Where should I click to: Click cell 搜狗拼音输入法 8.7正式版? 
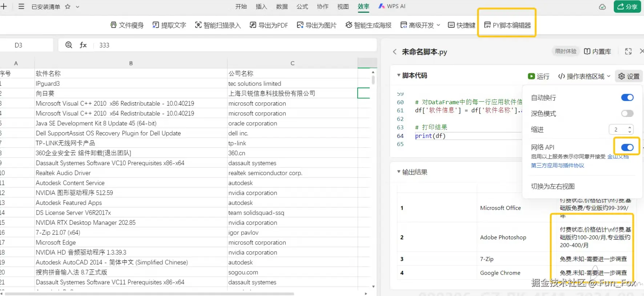(131, 272)
